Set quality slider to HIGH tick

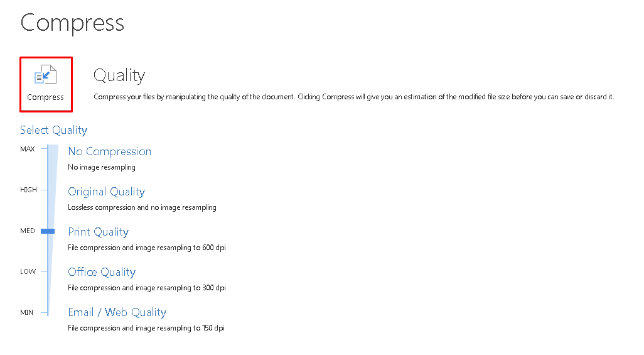tap(45, 190)
